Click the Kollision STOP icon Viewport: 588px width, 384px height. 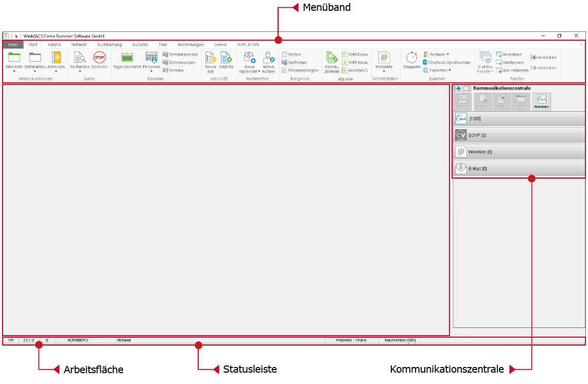tap(99, 57)
